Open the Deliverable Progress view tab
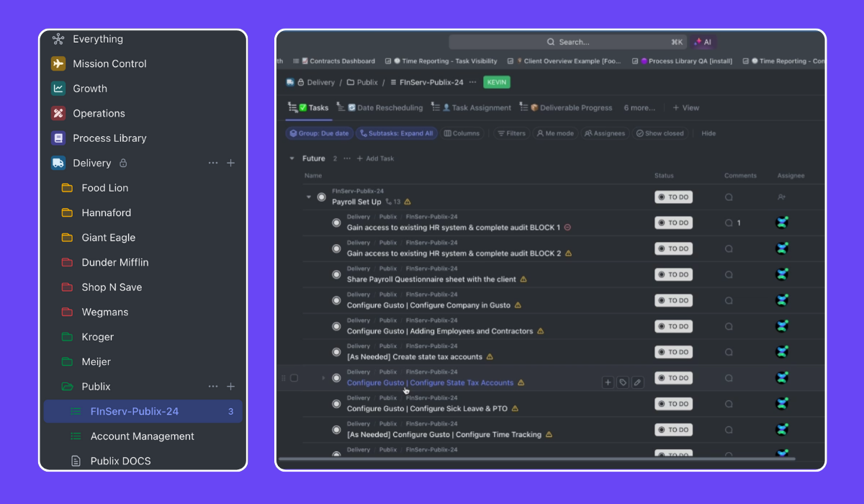This screenshot has width=864, height=504. pyautogui.click(x=575, y=108)
